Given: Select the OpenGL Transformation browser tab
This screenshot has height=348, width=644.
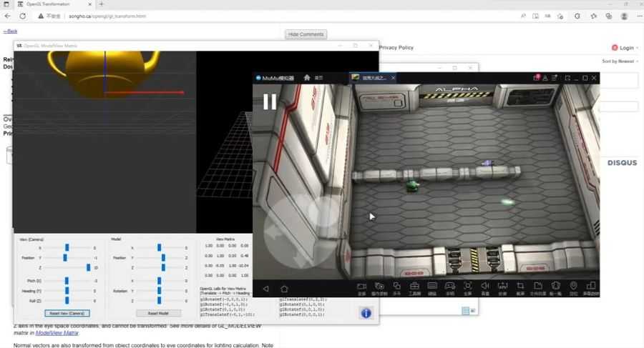Looking at the screenshot, I should 54,4.
